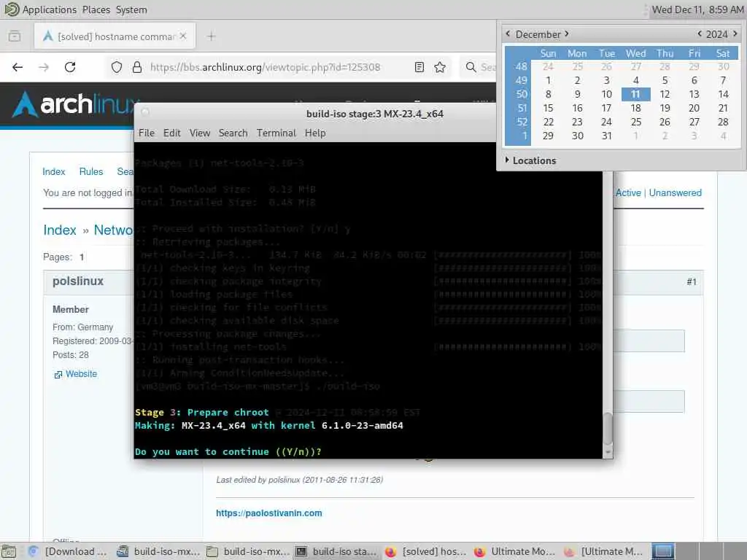The width and height of the screenshot is (747, 560).
Task: Click the Index breadcrumb link
Action: (x=60, y=230)
